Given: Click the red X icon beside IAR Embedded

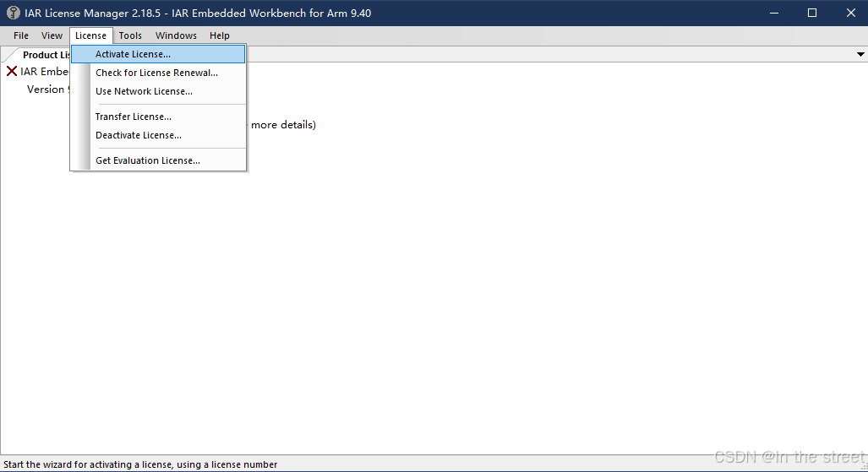Looking at the screenshot, I should pyautogui.click(x=12, y=71).
